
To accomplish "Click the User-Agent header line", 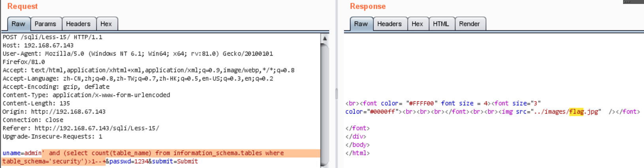I will 137,54.
